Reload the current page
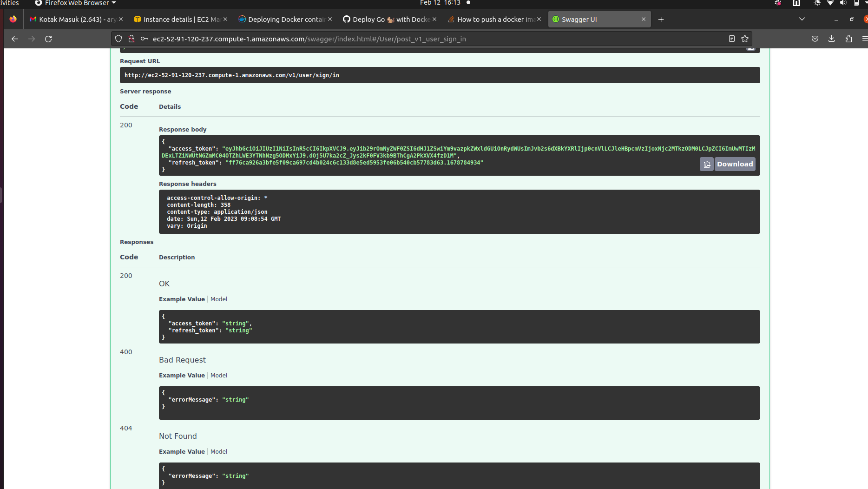 click(x=48, y=39)
